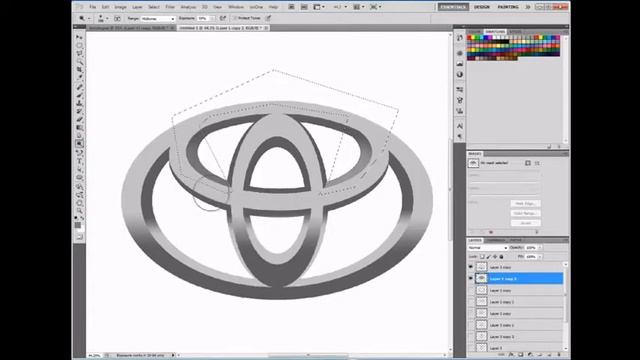This screenshot has height=360, width=640.
Task: Select the Blur tool
Action: click(79, 136)
